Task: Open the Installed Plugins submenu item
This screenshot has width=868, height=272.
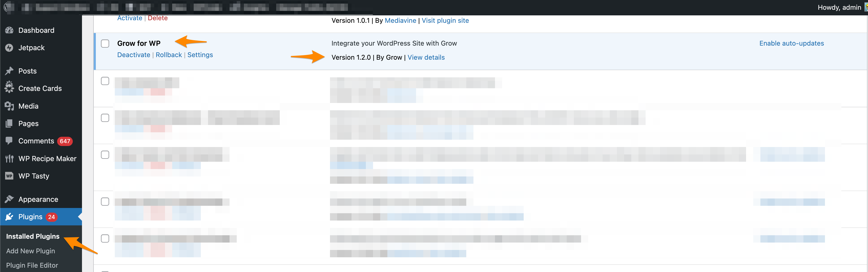Action: click(x=33, y=236)
